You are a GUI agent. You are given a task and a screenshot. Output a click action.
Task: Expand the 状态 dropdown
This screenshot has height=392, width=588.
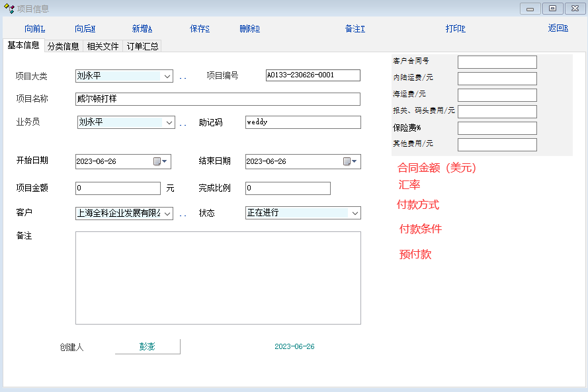(x=355, y=213)
